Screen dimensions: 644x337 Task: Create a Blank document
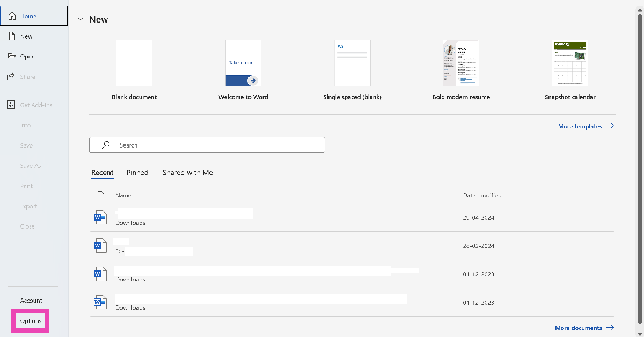134,63
